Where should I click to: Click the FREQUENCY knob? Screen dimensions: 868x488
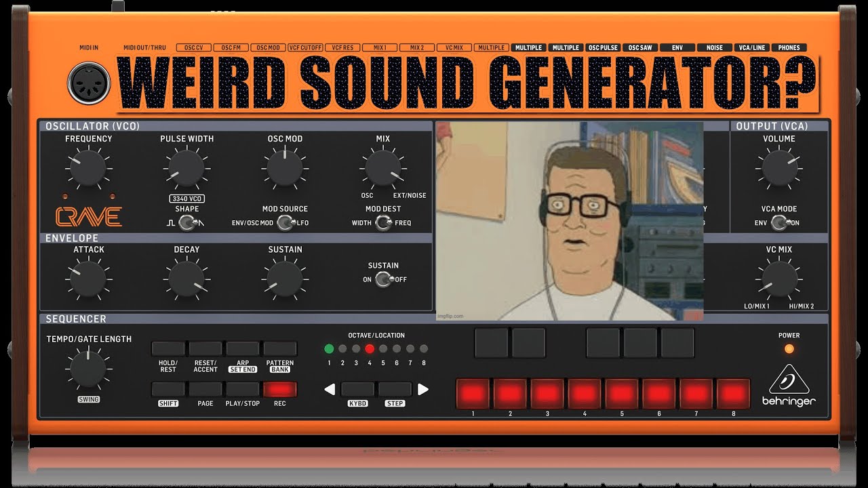point(88,168)
